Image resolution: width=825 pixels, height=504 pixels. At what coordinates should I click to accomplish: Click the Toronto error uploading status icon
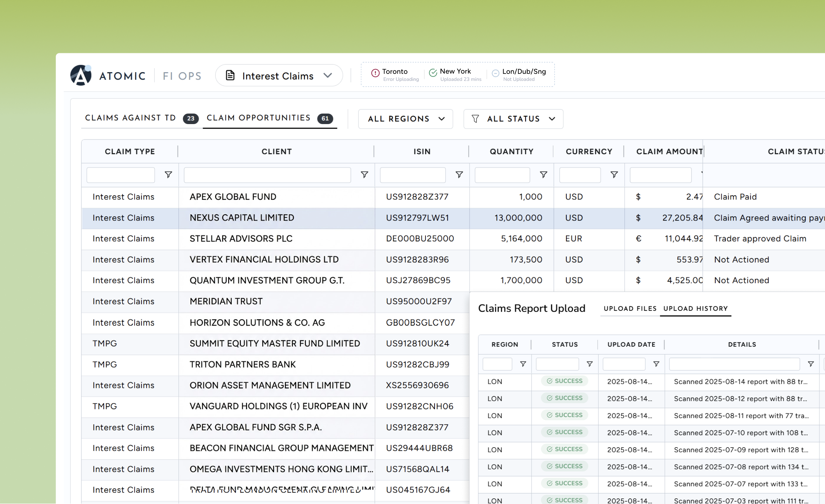[x=375, y=73]
